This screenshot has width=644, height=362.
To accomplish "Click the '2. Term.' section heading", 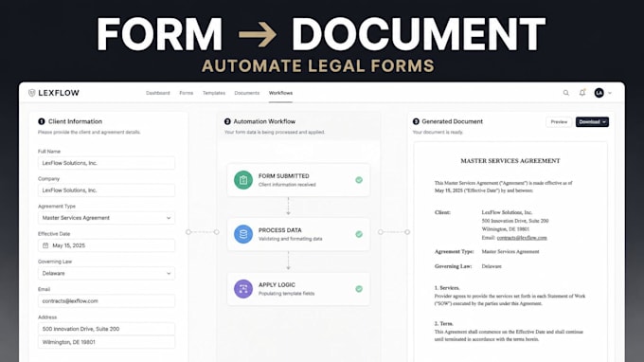I will click(x=443, y=323).
